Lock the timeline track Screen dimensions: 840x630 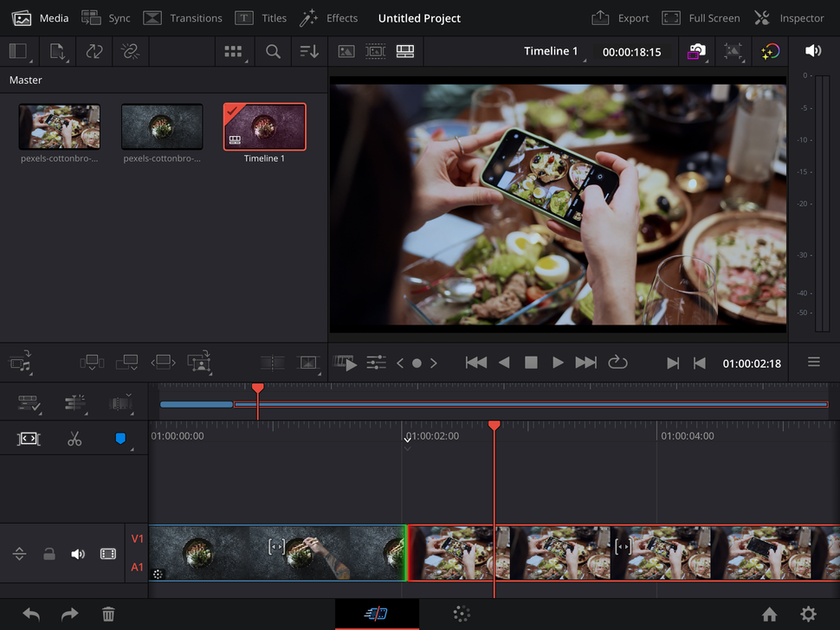[48, 553]
